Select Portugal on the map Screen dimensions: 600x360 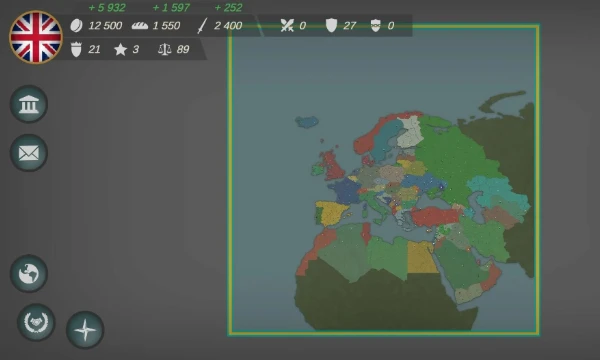tap(318, 215)
